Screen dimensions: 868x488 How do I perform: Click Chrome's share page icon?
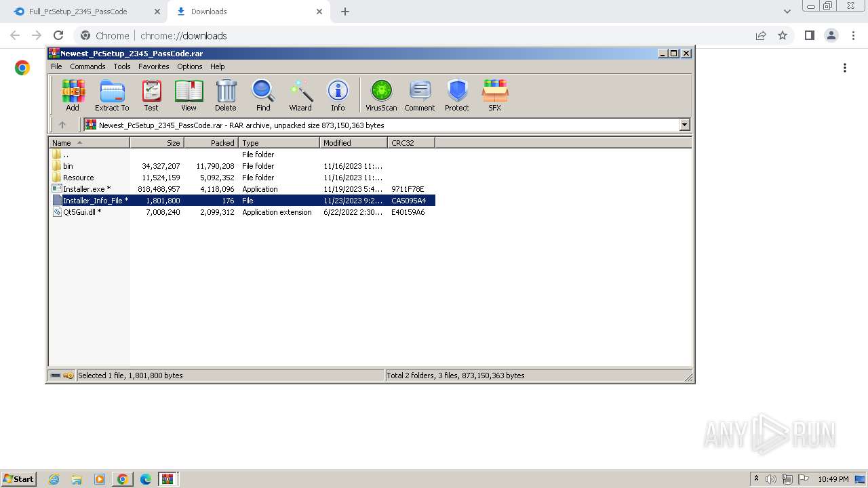point(761,35)
